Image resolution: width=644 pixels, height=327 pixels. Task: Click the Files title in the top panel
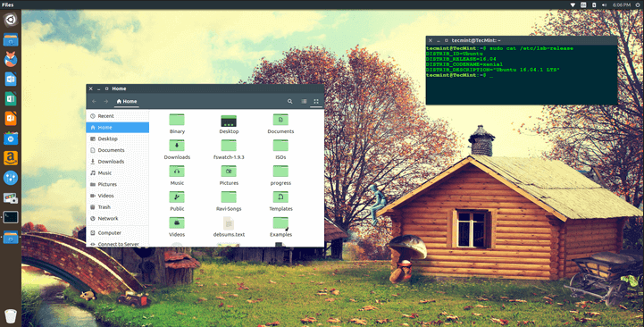click(8, 5)
